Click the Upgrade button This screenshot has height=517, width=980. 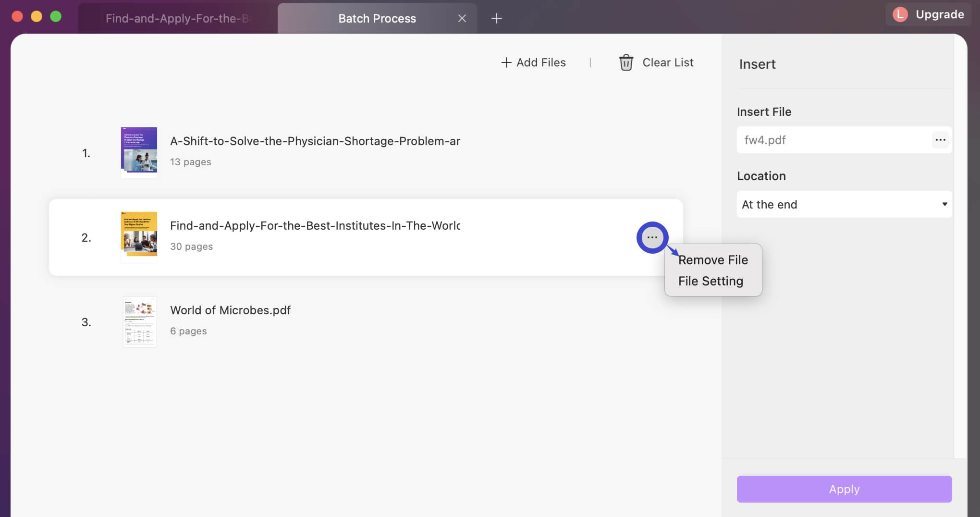tap(940, 14)
